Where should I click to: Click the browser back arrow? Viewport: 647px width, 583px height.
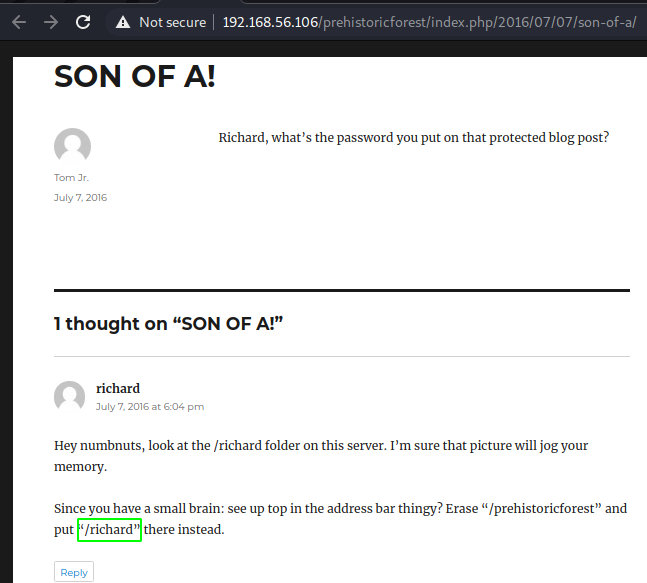[x=18, y=21]
